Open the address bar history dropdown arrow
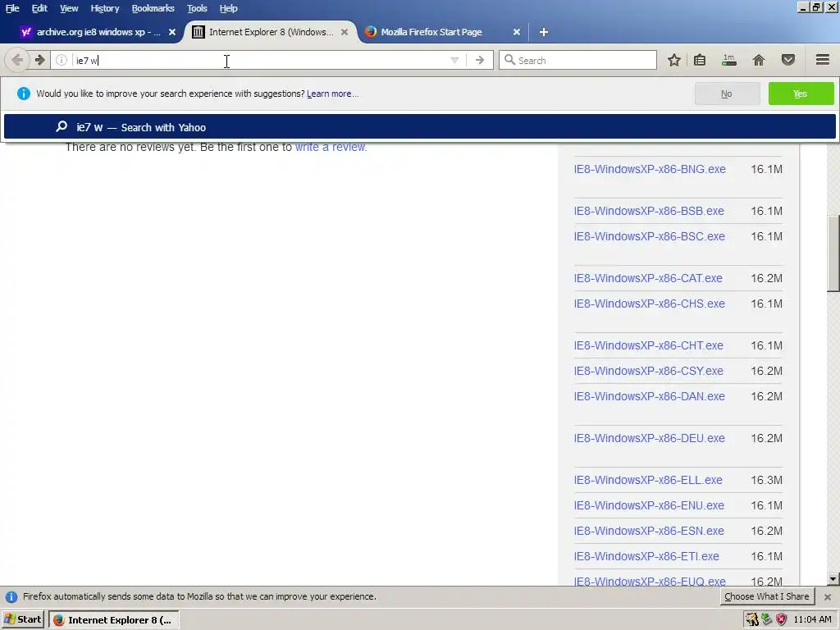The image size is (840, 630). click(454, 60)
